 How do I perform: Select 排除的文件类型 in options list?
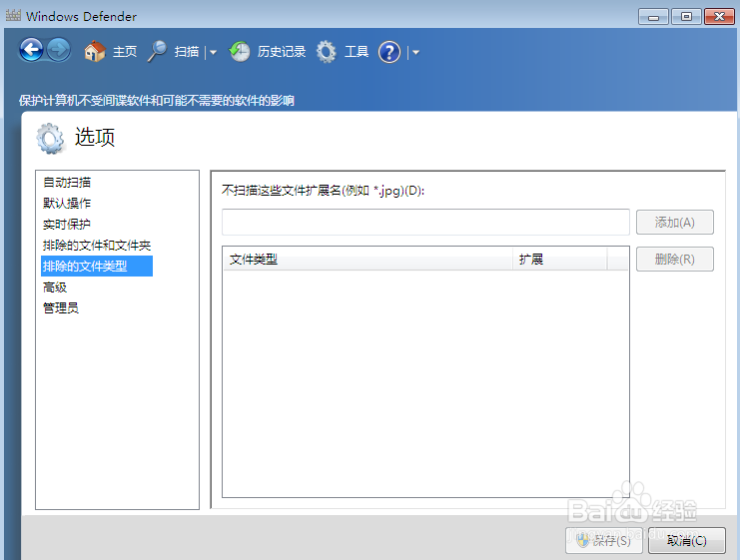tap(97, 267)
